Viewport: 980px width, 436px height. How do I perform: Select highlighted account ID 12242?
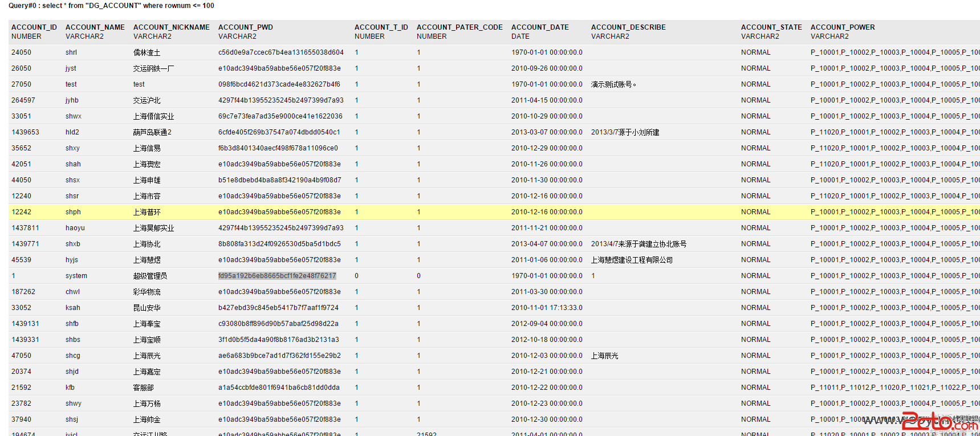click(22, 212)
